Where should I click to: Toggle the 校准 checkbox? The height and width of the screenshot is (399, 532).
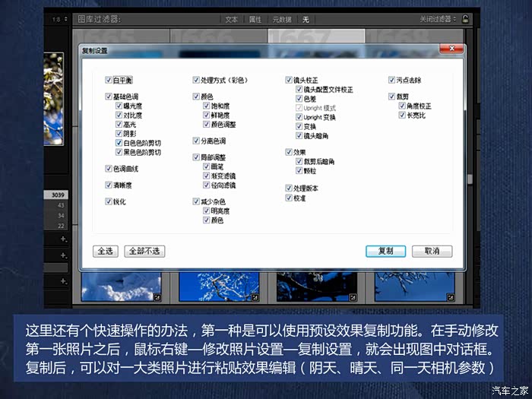point(289,198)
